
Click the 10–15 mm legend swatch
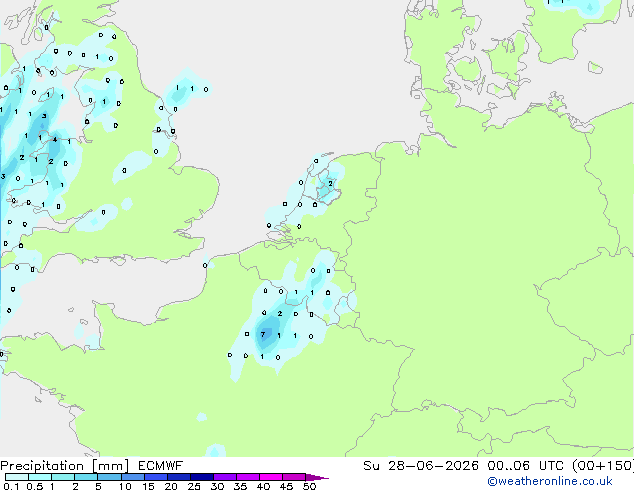point(132,477)
